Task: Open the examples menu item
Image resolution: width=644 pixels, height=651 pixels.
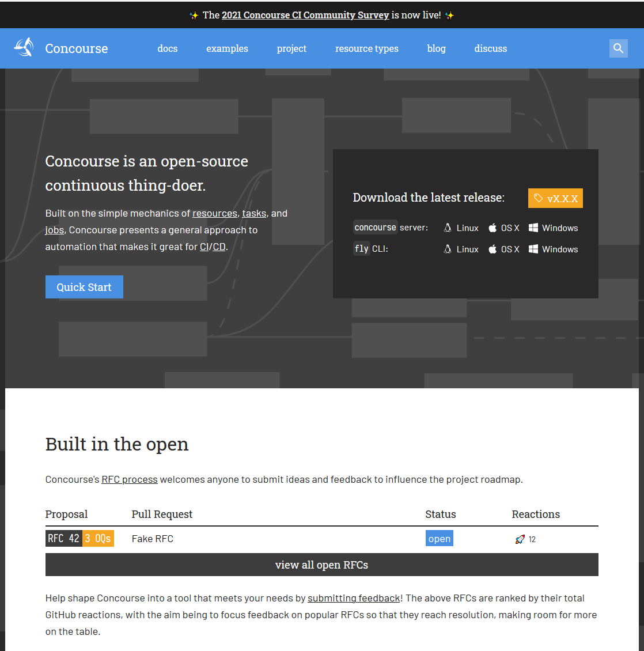Action: pyautogui.click(x=227, y=48)
